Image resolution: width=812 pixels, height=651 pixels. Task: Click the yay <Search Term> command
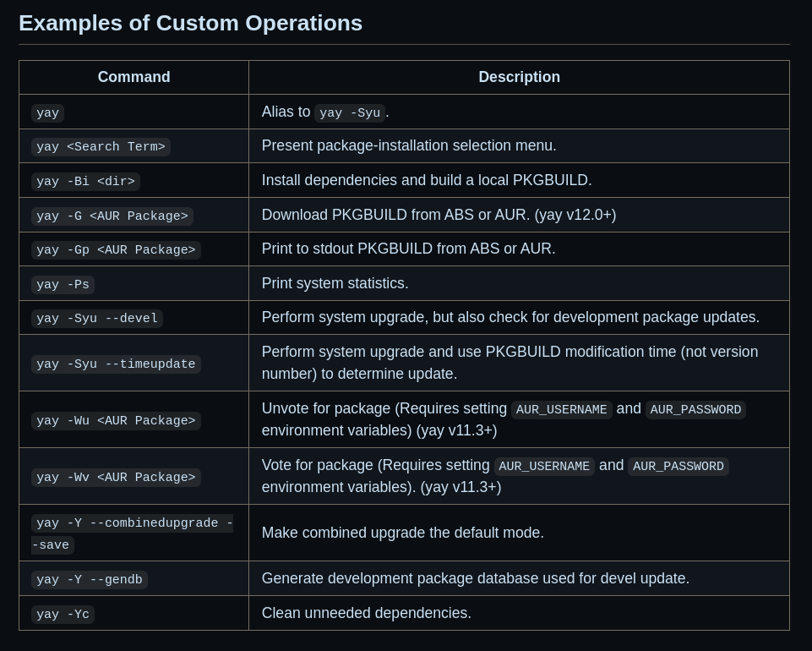101,146
